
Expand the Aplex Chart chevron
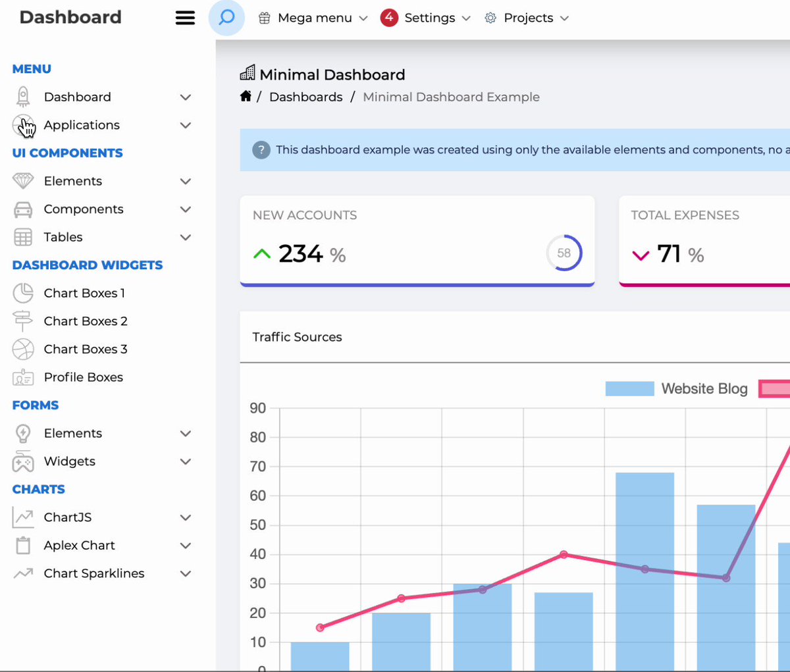(x=186, y=545)
